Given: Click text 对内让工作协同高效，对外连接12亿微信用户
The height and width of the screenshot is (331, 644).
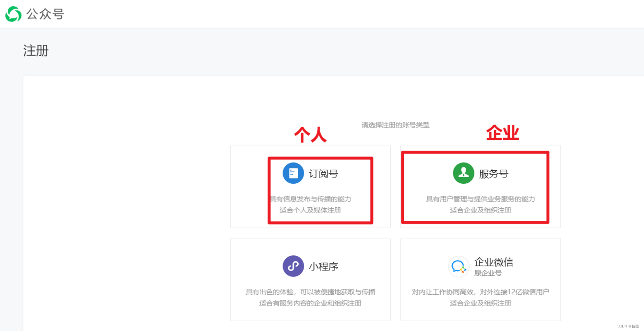Looking at the screenshot, I should tap(481, 292).
